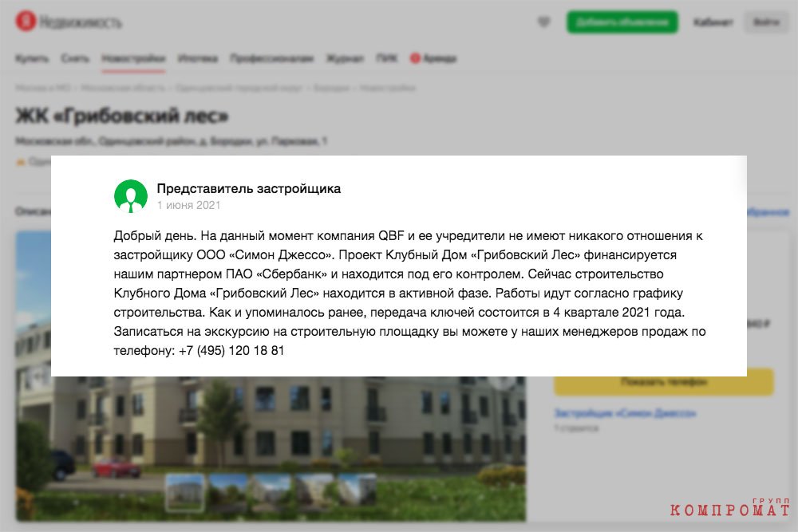Select the Новостройки tab

pos(133,58)
